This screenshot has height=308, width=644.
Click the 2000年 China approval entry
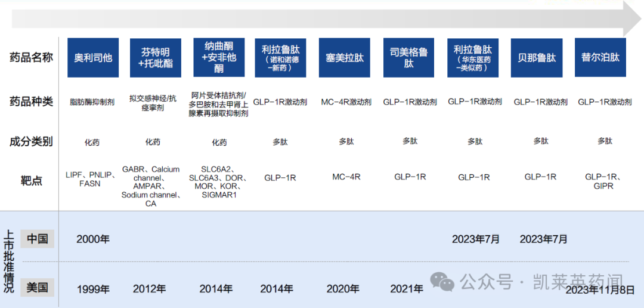pyautogui.click(x=93, y=239)
